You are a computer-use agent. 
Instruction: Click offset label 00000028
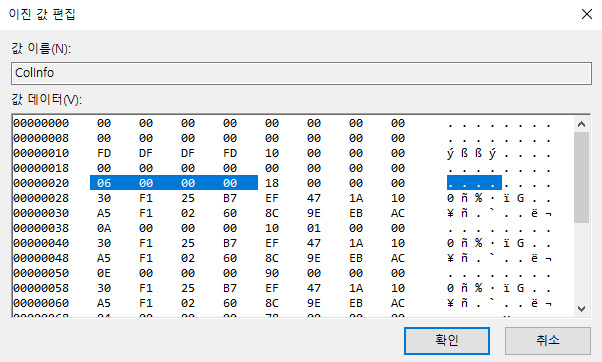coord(41,198)
